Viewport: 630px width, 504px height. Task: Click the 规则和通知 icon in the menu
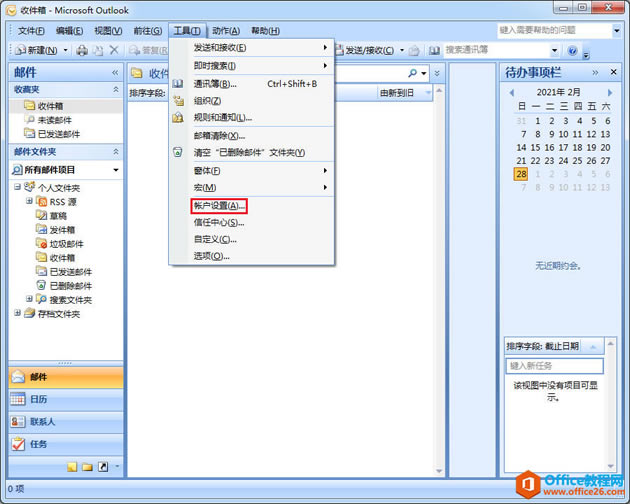178,117
